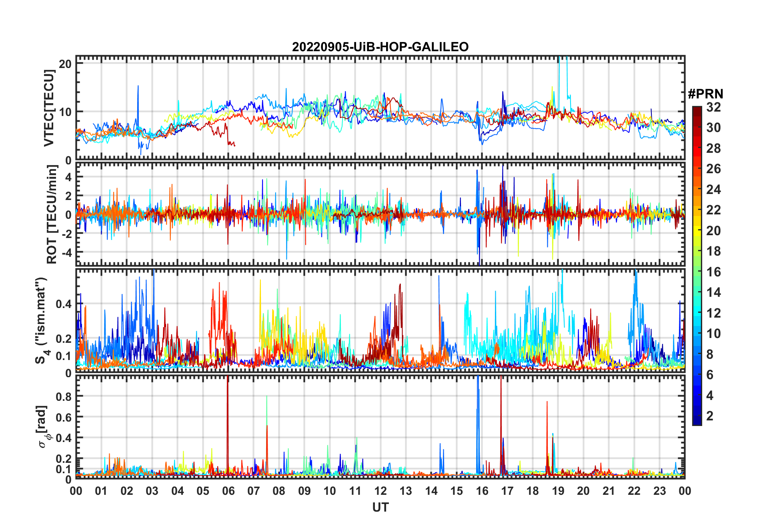Click the S4 ("ism.mat") y-axis label
Screen dimensions: 761x532
click(x=42, y=320)
